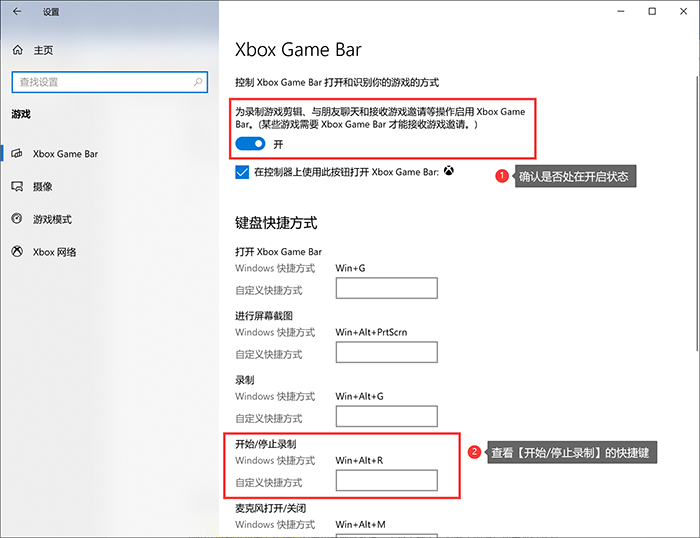The image size is (700, 538).
Task: Click the Win+Alt+R shortcut text
Action: pyautogui.click(x=359, y=460)
